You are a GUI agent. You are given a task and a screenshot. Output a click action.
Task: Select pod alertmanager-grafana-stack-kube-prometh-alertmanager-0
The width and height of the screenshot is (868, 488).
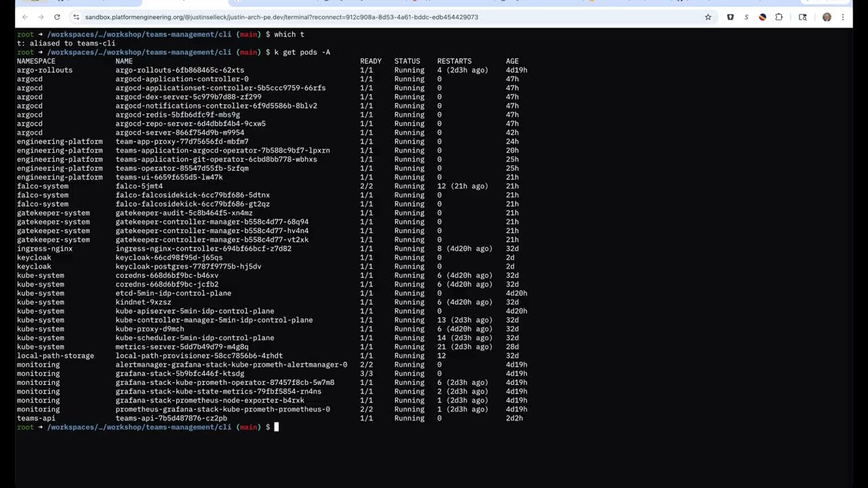coord(231,365)
